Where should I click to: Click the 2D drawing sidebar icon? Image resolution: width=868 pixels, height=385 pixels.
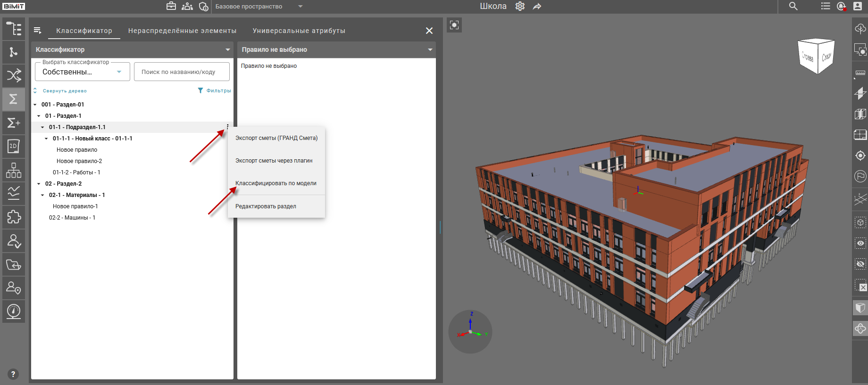pyautogui.click(x=14, y=146)
